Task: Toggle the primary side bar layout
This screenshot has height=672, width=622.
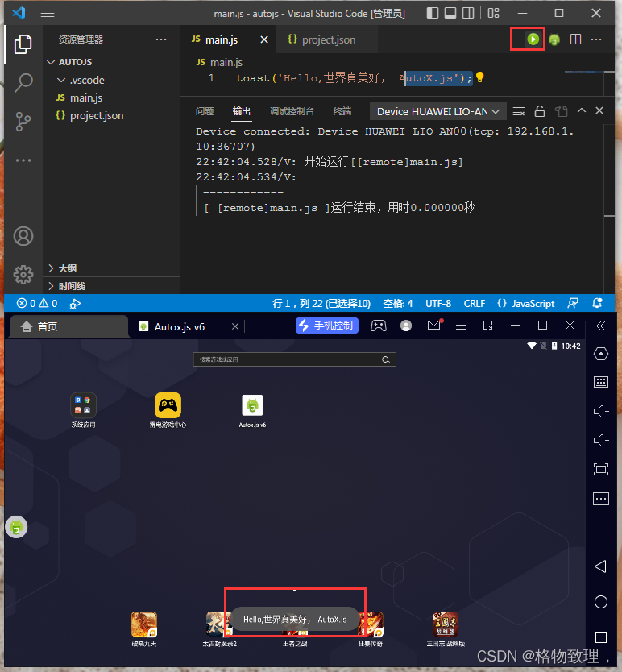Action: (433, 13)
